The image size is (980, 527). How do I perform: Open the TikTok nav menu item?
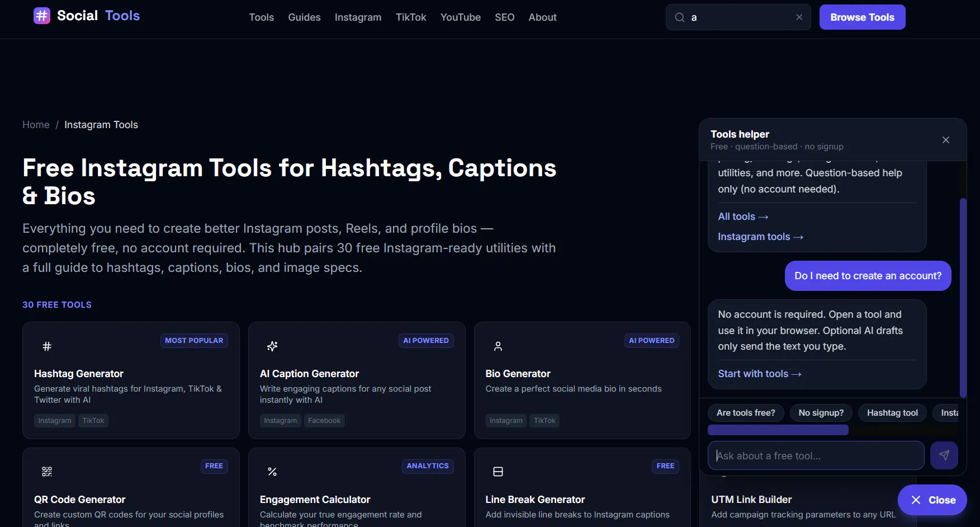(x=411, y=17)
